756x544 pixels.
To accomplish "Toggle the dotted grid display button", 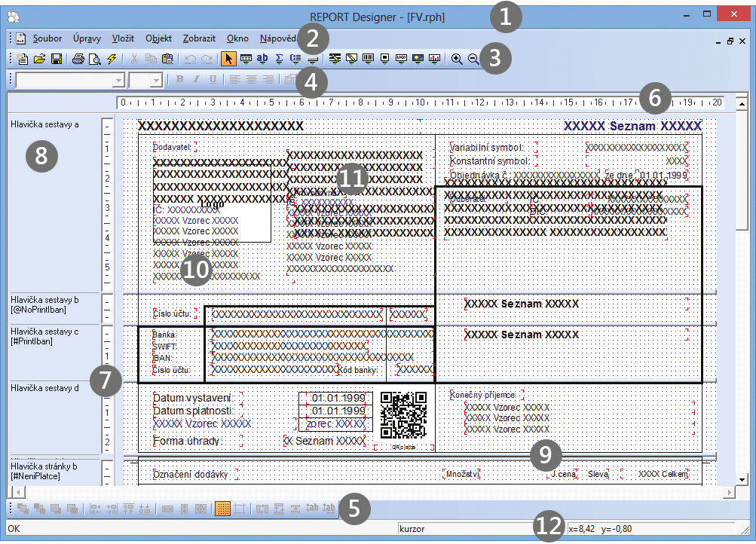I will click(x=223, y=509).
